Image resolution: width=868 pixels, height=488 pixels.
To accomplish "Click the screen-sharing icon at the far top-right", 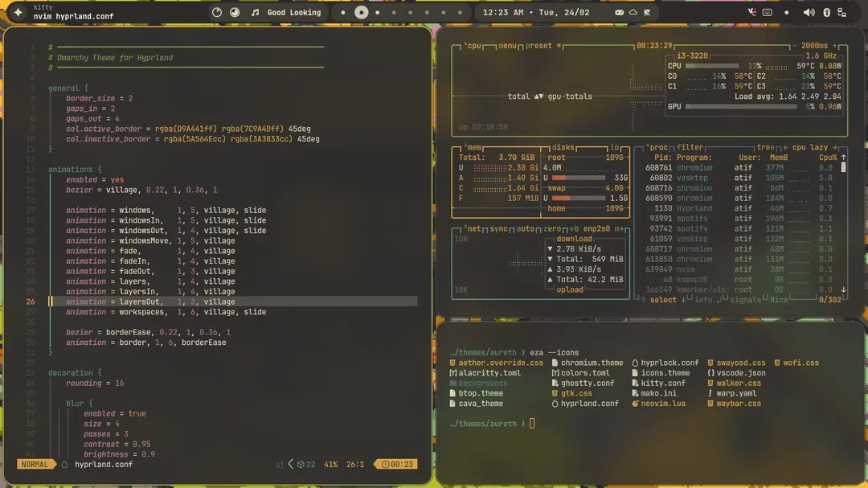I will (x=841, y=13).
